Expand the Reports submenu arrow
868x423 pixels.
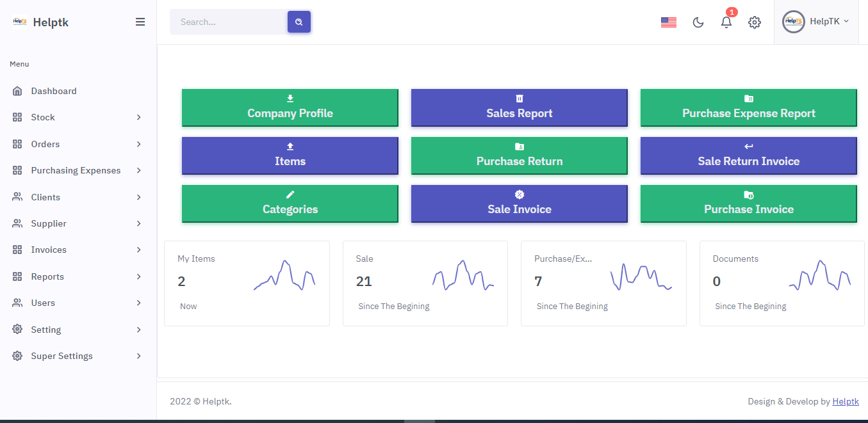click(x=138, y=276)
